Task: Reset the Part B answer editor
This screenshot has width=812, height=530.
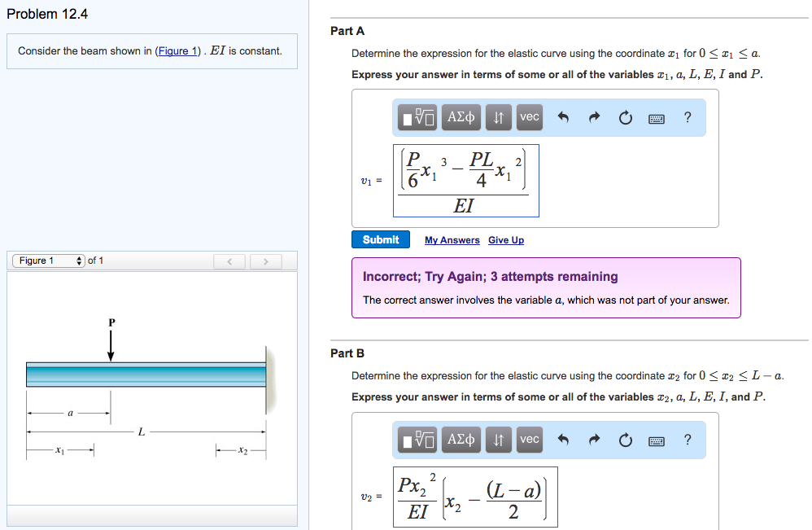Action: point(626,440)
